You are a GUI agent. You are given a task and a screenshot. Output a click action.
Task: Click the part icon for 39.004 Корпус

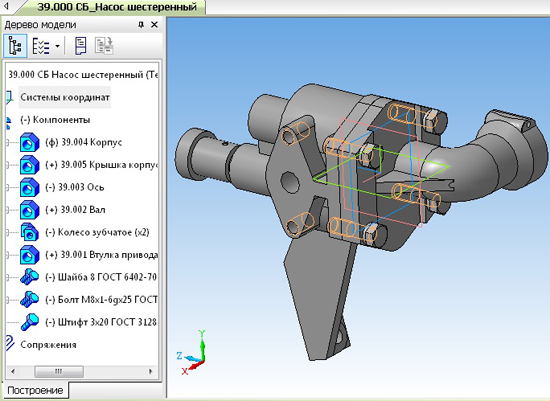[29, 142]
